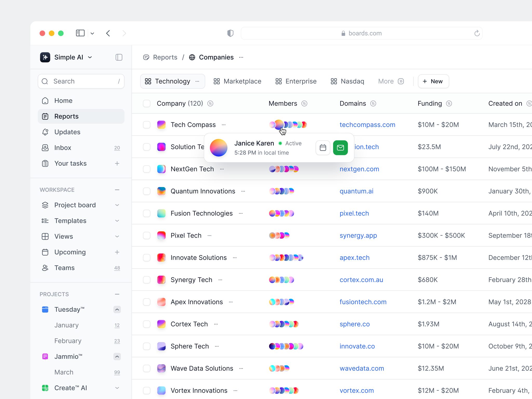This screenshot has height=399, width=532.
Task: Switch to the Nasdaq tab
Action: click(347, 81)
